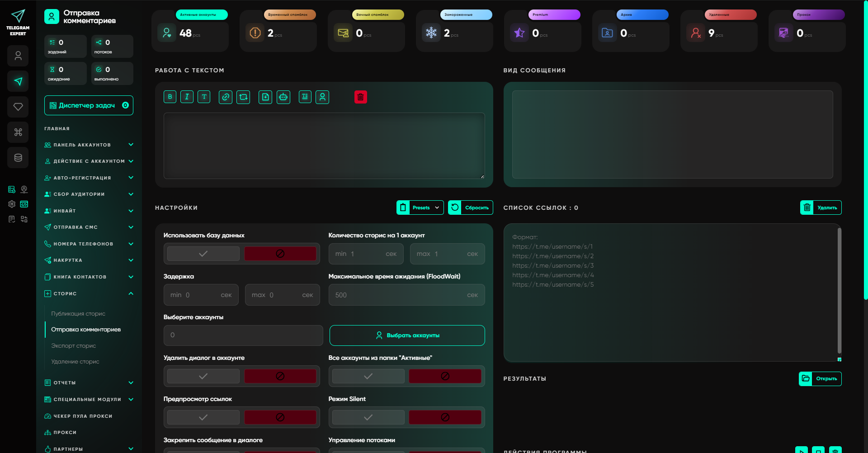This screenshot has height=453, width=868.
Task: Open 'Публикация сторис' submenu item
Action: pos(78,313)
